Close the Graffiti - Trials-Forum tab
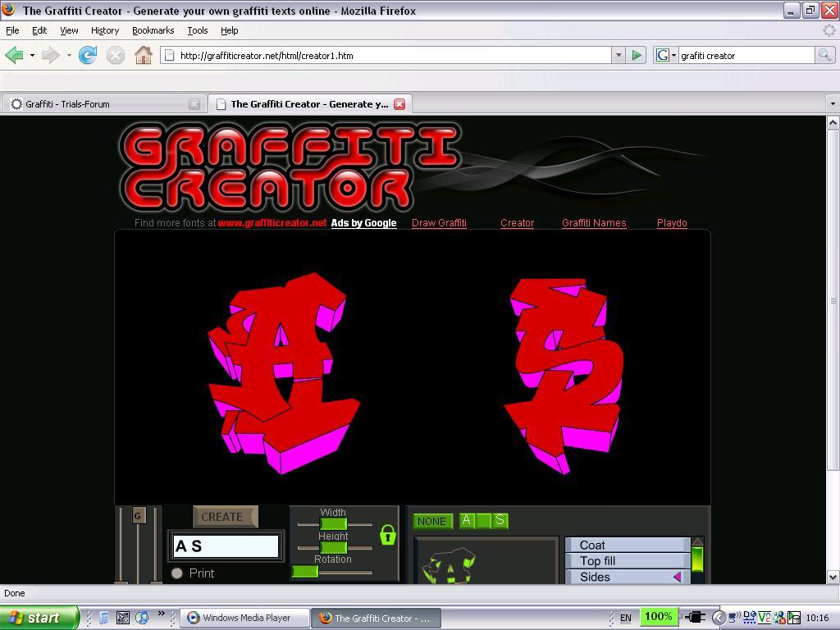Screen dimensions: 840x630 pyautogui.click(x=194, y=104)
